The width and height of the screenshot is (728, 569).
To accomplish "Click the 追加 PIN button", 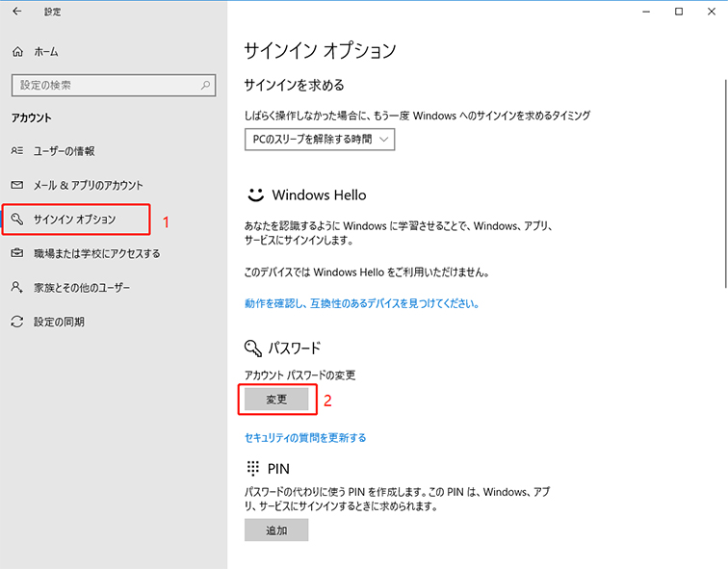I will click(x=276, y=530).
